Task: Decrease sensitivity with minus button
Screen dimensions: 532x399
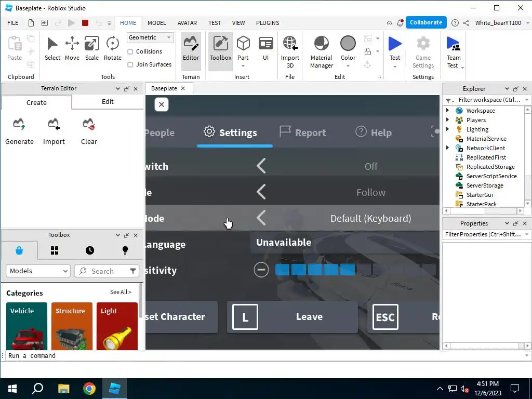Action: point(261,270)
